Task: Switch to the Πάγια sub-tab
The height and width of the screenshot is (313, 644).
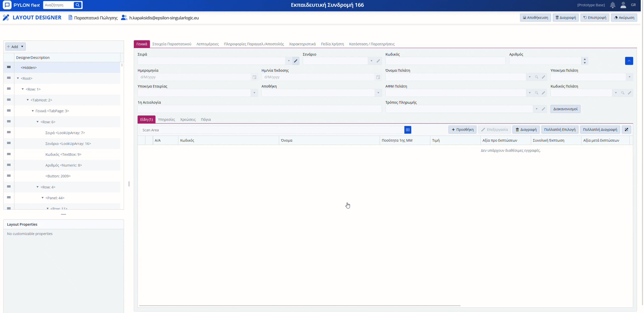Action: 206,120
